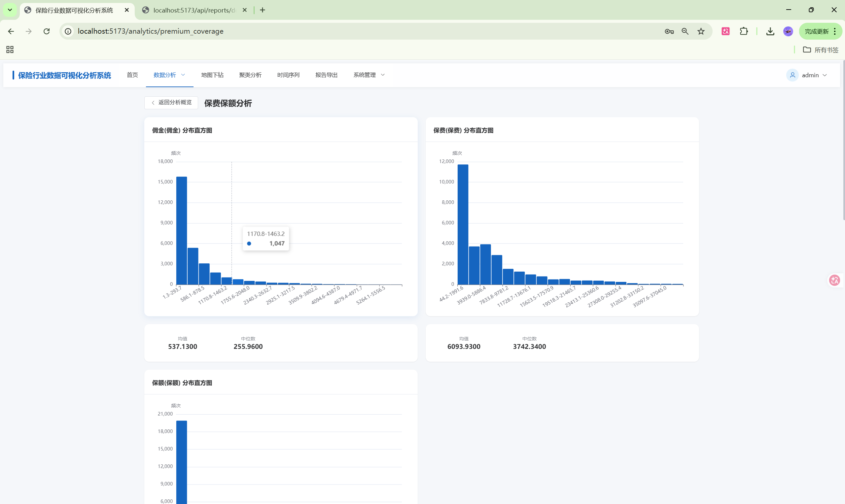The image size is (845, 504).
Task: Switch to the localhost:5173/api/reports tab
Action: click(x=194, y=10)
